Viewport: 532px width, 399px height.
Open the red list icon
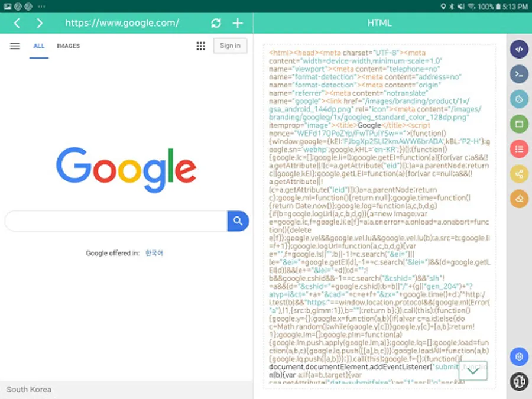click(519, 149)
